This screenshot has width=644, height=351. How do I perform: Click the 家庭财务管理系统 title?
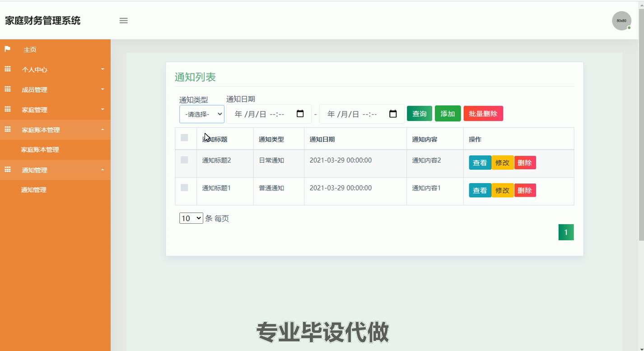click(42, 20)
